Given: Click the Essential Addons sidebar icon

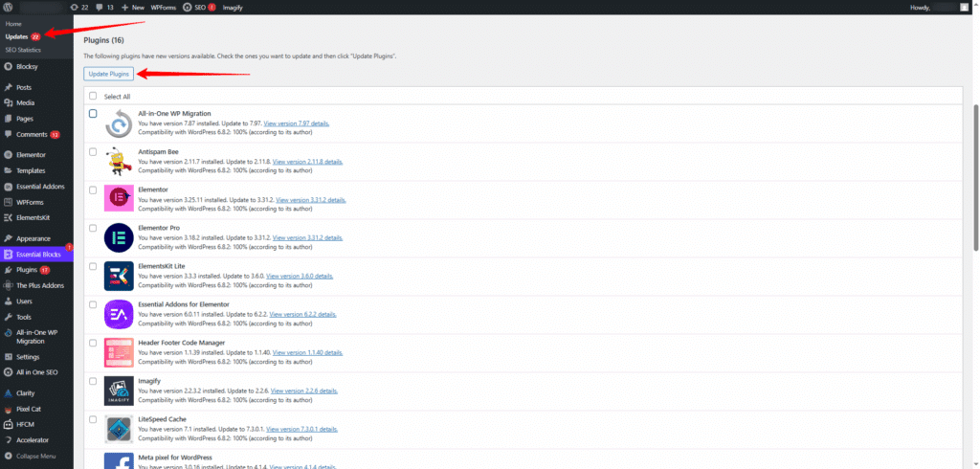Looking at the screenshot, I should click(x=8, y=187).
